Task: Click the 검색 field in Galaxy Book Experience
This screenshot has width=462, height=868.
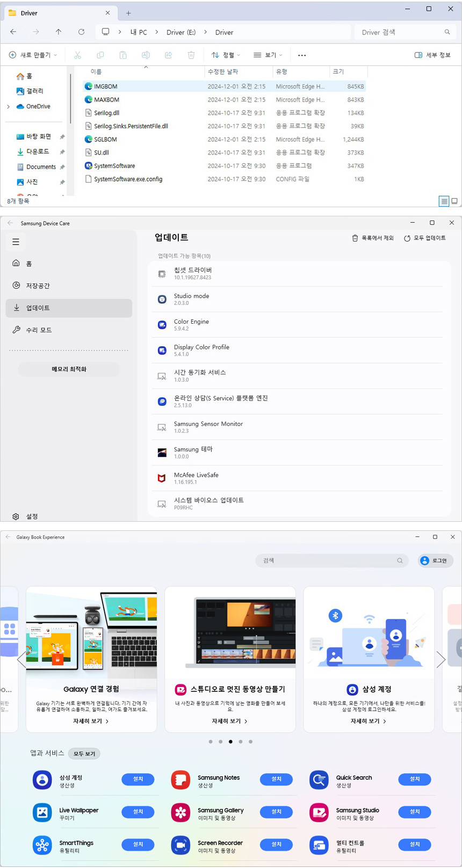Action: pyautogui.click(x=328, y=560)
